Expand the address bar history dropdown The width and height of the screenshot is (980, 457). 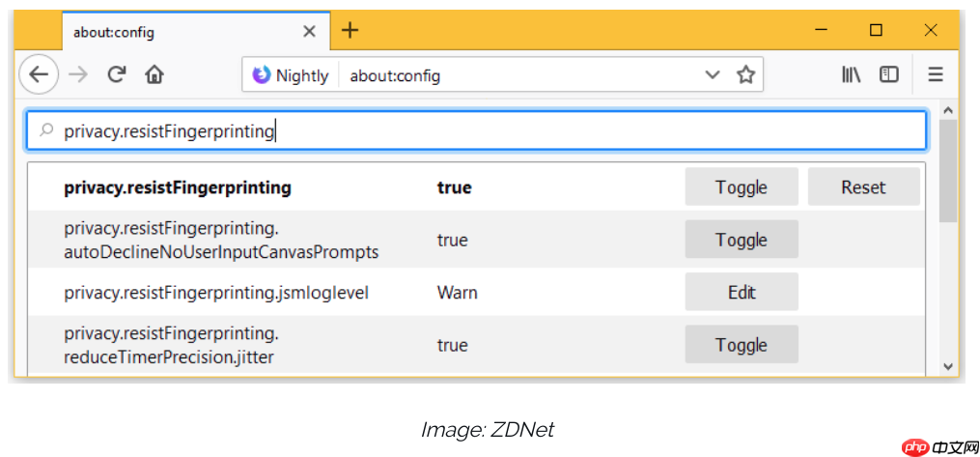click(x=713, y=74)
